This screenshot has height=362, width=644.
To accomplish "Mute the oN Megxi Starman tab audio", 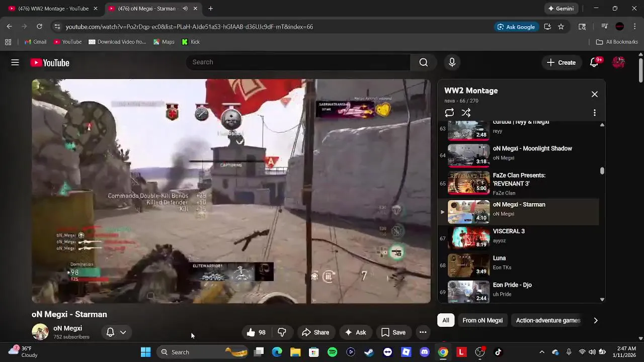I will [185, 9].
